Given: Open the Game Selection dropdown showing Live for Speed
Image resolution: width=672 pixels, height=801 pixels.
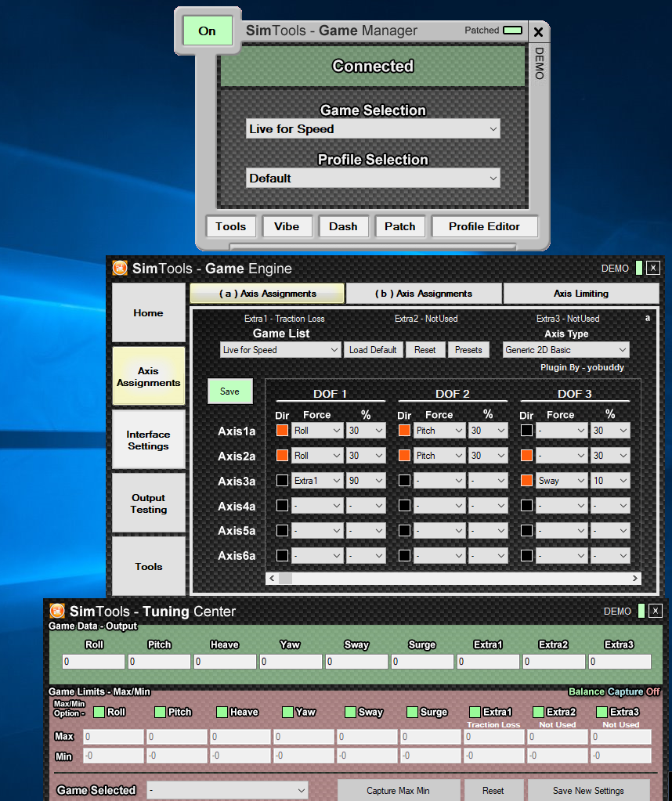Looking at the screenshot, I should [x=373, y=129].
